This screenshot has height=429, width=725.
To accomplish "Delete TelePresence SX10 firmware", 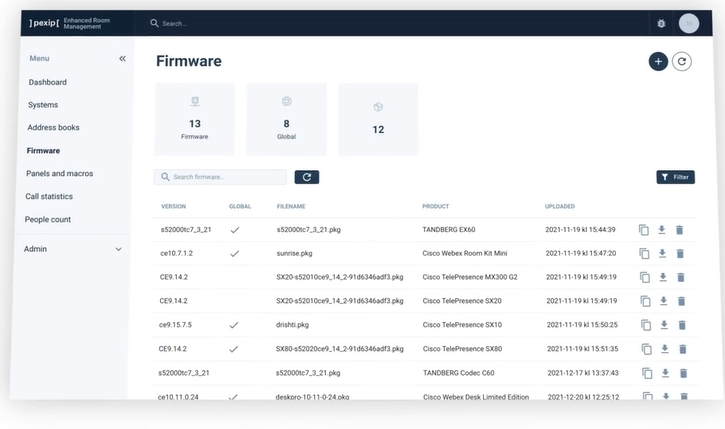I will pos(682,325).
